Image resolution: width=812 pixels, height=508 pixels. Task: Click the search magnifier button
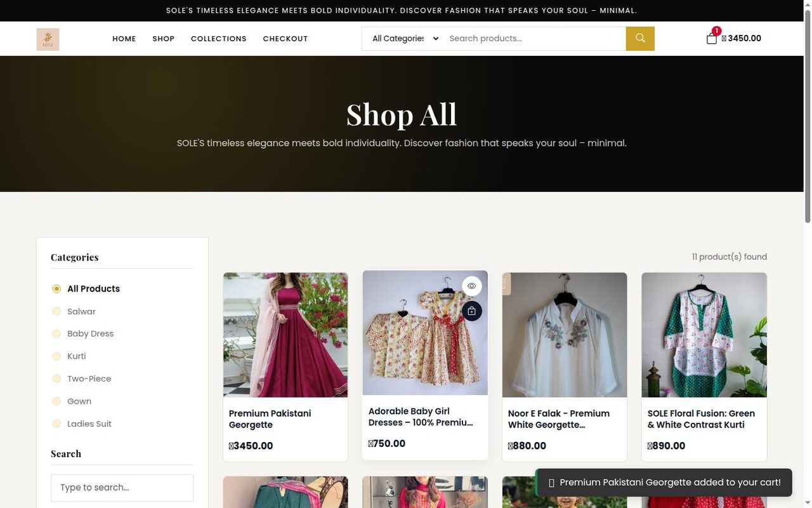640,38
